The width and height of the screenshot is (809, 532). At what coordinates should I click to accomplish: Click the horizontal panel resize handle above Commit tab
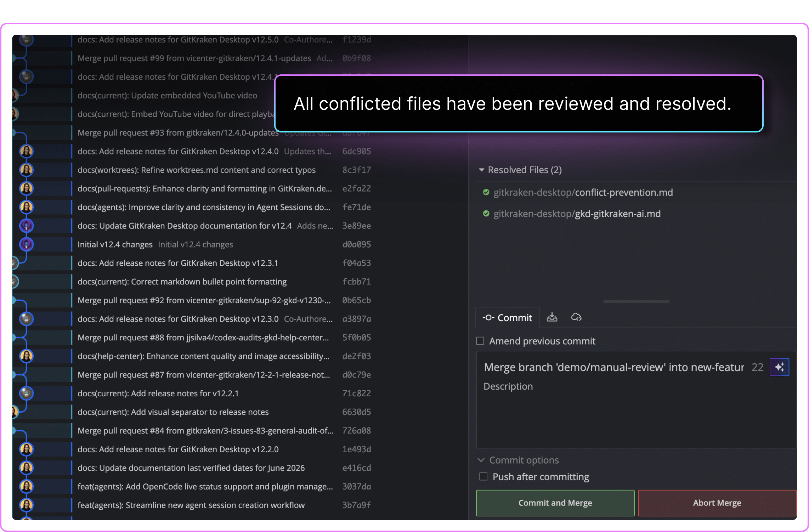click(x=636, y=301)
